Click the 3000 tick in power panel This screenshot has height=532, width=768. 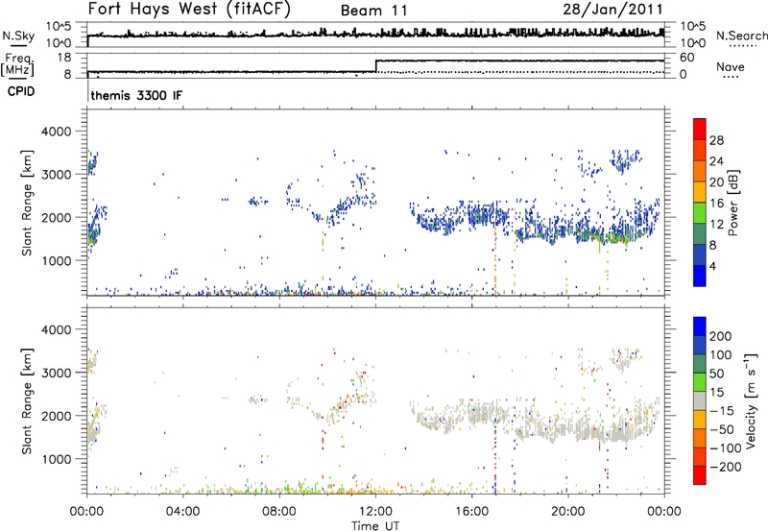[56, 175]
